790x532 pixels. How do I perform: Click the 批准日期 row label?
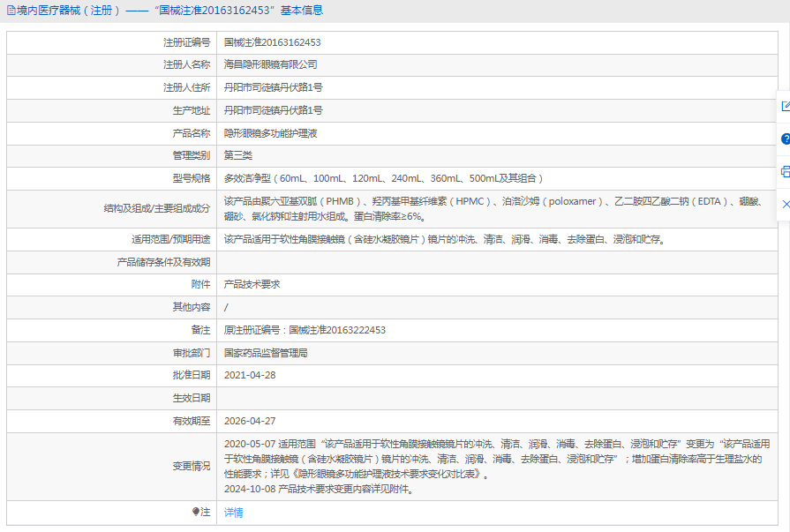[x=191, y=375]
